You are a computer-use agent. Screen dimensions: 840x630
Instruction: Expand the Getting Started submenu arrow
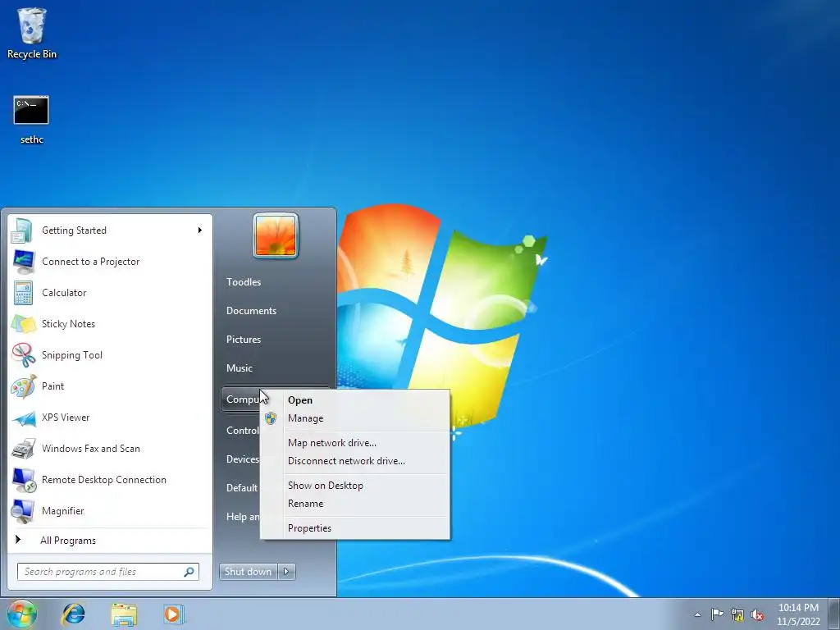point(200,231)
